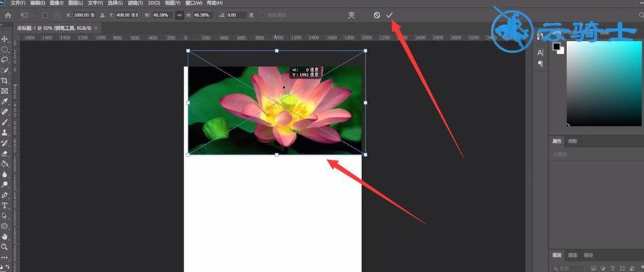Open 帮助(H) menu
644x272 pixels.
[x=215, y=3]
